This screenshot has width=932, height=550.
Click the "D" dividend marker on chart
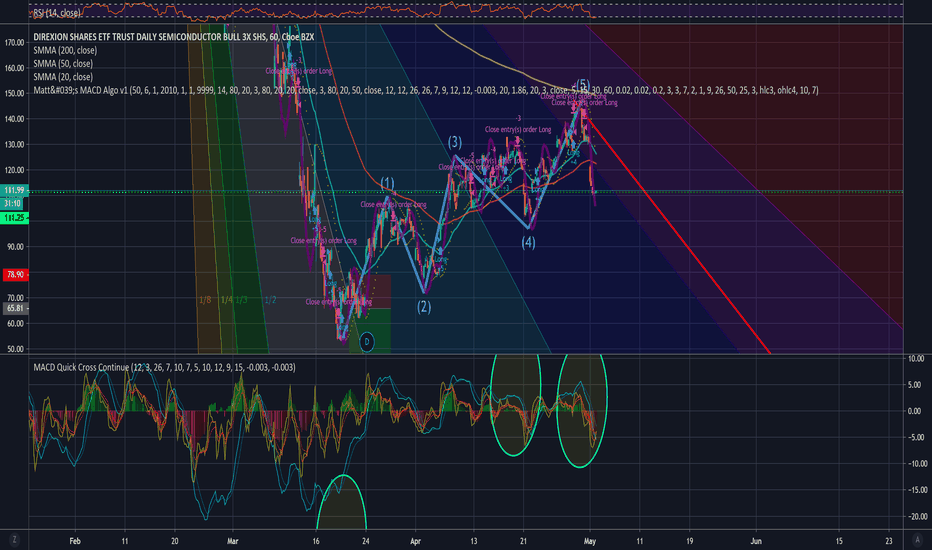[367, 342]
